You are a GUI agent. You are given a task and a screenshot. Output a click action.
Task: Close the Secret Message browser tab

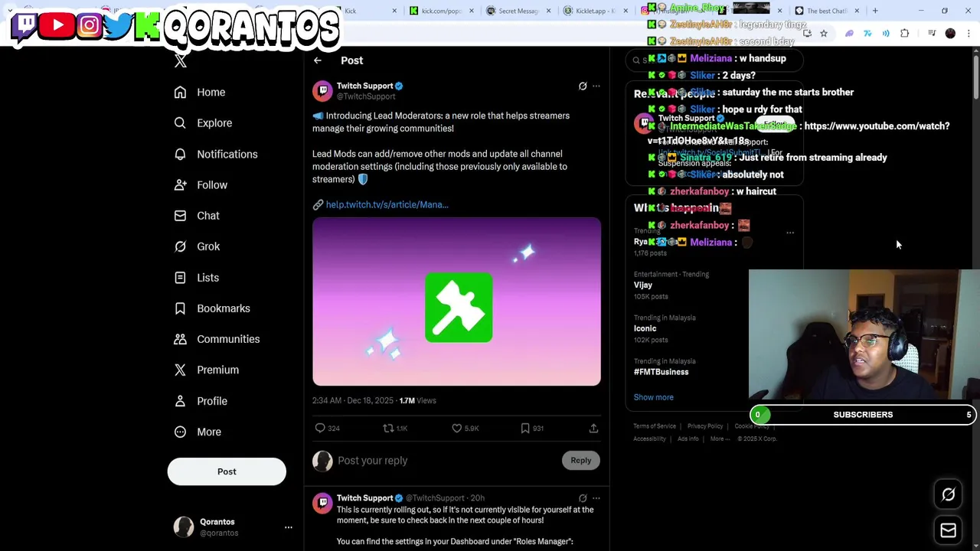pyautogui.click(x=548, y=11)
